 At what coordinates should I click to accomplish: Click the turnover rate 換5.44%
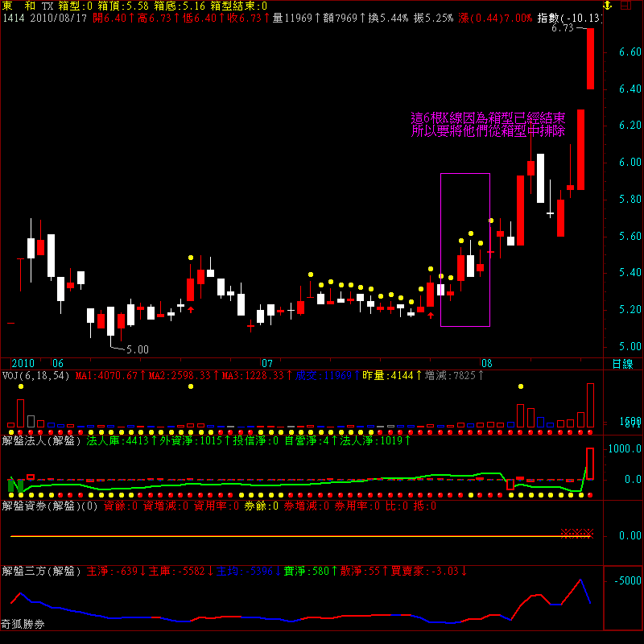[x=389, y=18]
